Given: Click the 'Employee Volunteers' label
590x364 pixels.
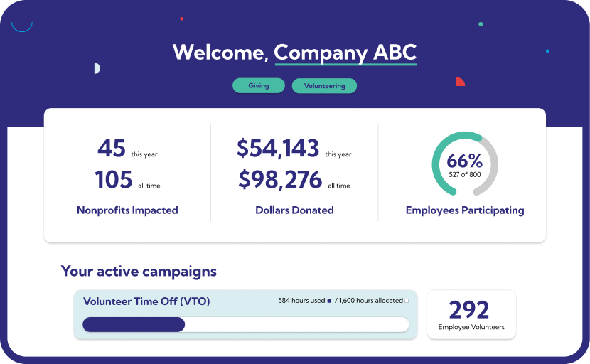Looking at the screenshot, I should click(471, 327).
